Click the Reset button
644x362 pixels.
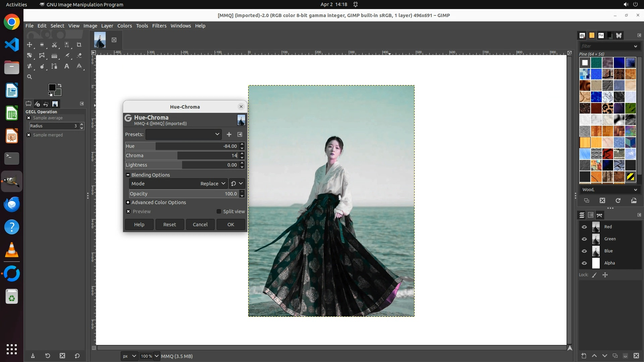coord(169,225)
